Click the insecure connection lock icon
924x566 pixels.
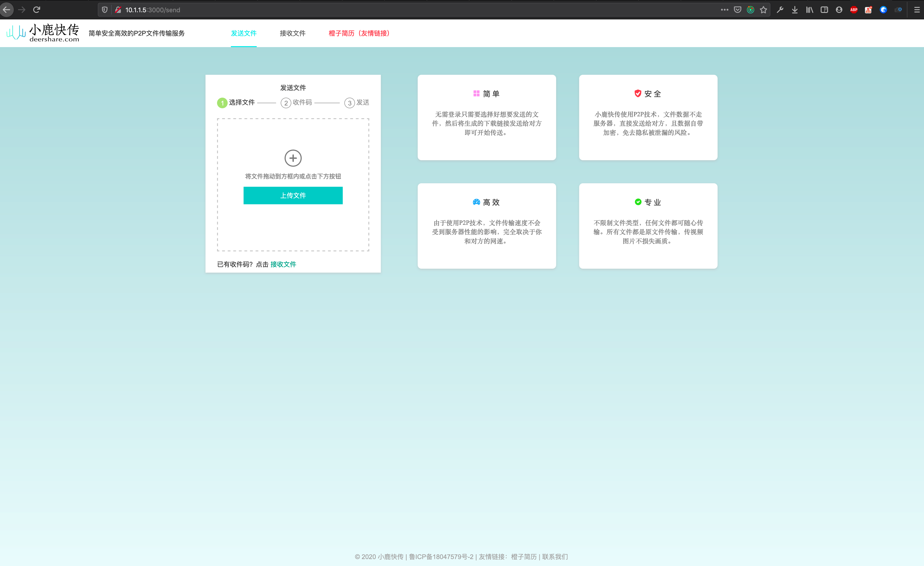[118, 10]
